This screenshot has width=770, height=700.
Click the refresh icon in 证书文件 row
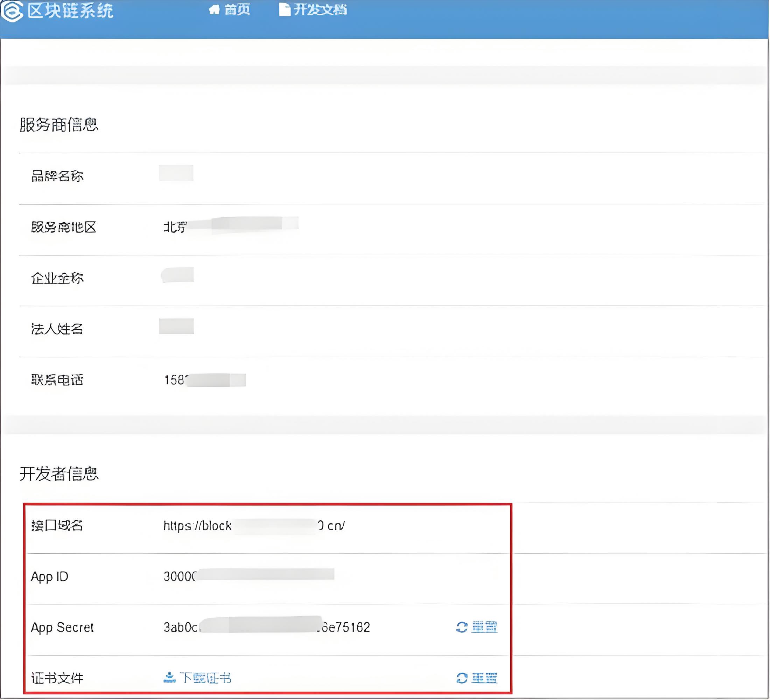coord(462,678)
